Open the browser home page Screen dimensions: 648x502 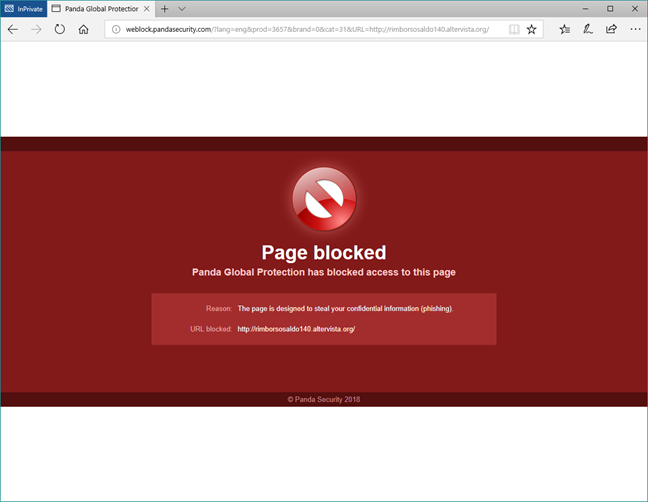click(x=83, y=29)
